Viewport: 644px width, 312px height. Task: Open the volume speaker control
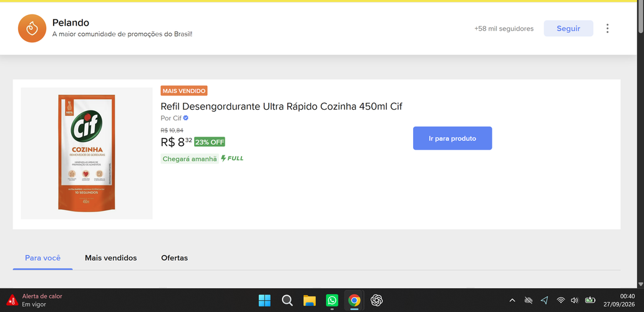(x=575, y=301)
